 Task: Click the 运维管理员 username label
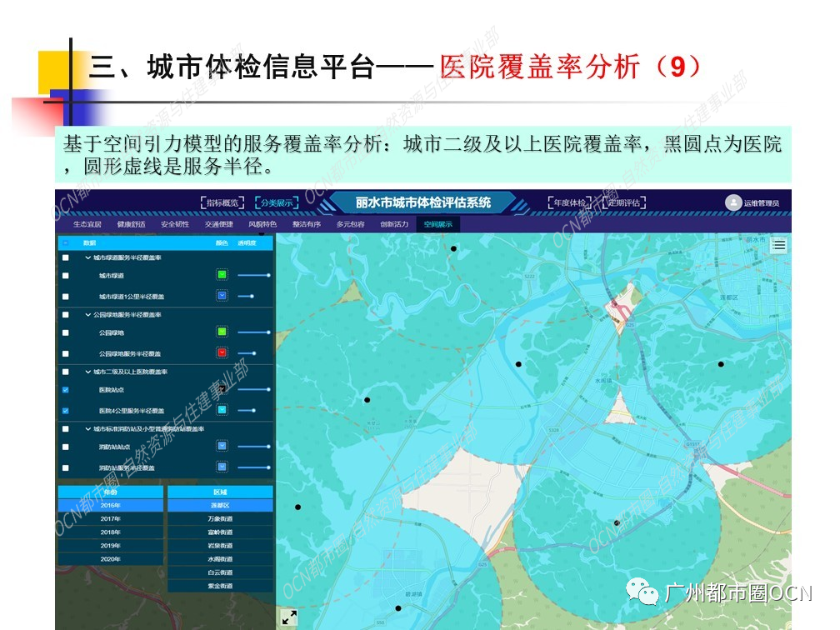[x=762, y=203]
